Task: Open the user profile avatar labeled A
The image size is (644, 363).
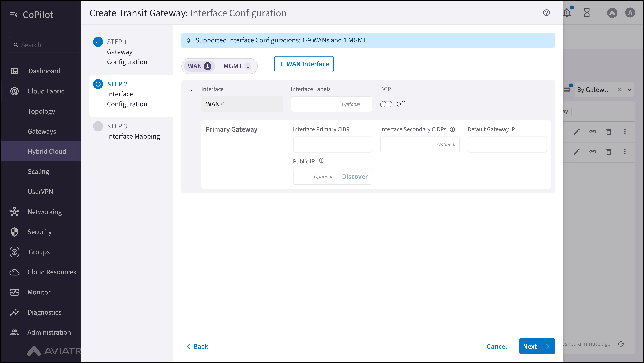Action: click(x=630, y=13)
